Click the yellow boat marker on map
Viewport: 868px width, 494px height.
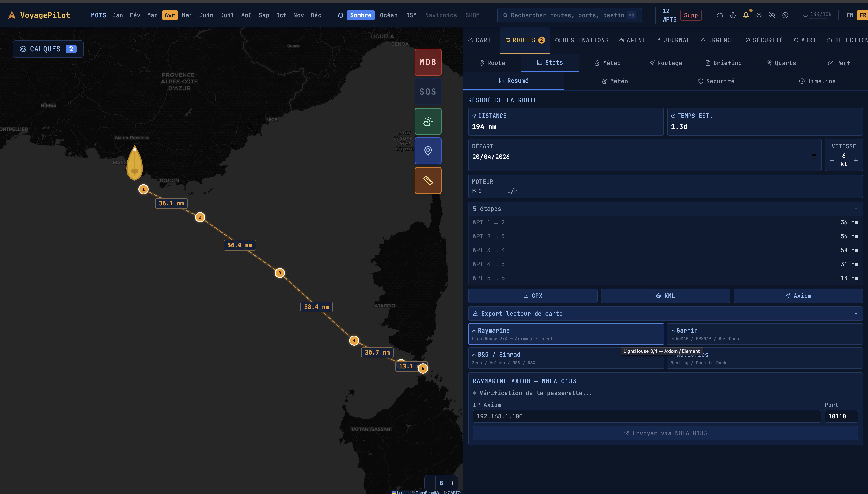(x=134, y=163)
